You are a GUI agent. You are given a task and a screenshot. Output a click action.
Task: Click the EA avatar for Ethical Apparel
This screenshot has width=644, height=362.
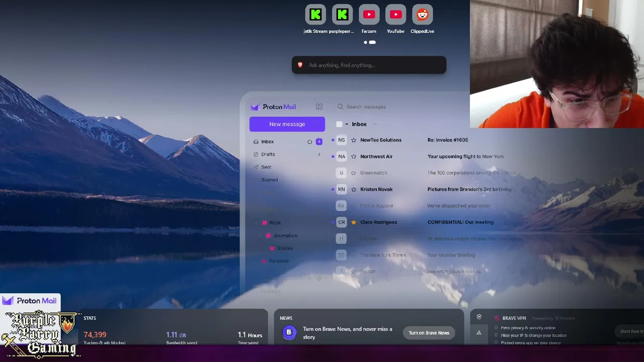coord(342,206)
